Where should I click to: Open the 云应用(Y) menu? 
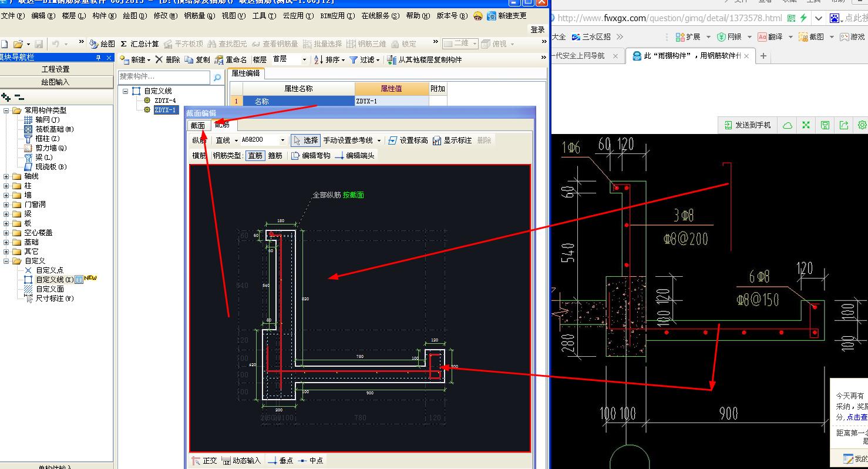point(298,16)
